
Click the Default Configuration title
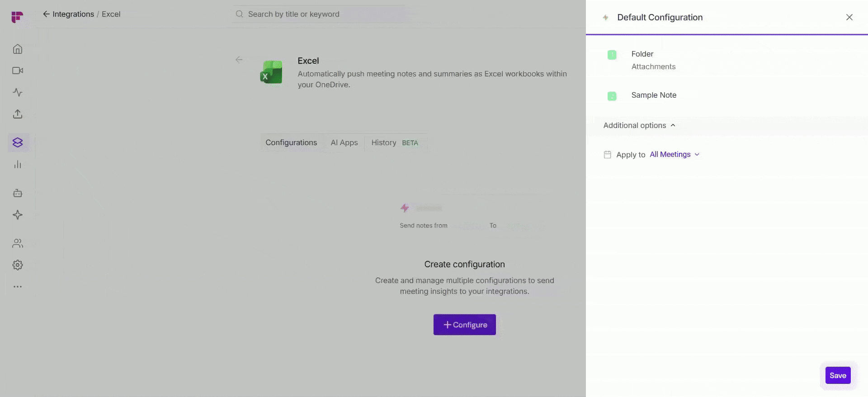(x=660, y=17)
